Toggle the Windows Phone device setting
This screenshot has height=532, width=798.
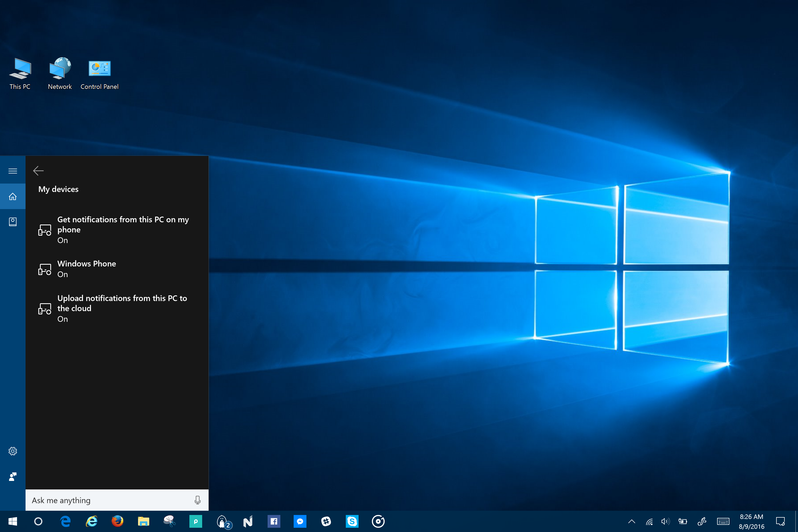click(86, 269)
